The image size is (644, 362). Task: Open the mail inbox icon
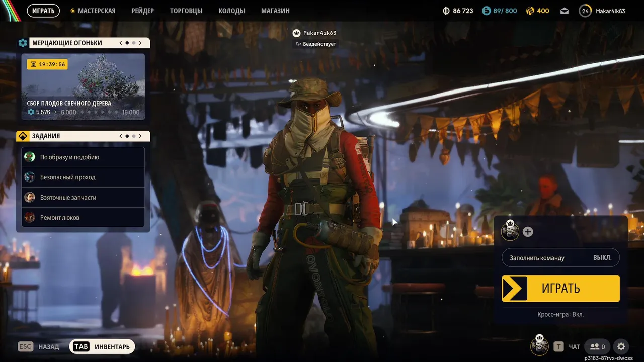(564, 11)
